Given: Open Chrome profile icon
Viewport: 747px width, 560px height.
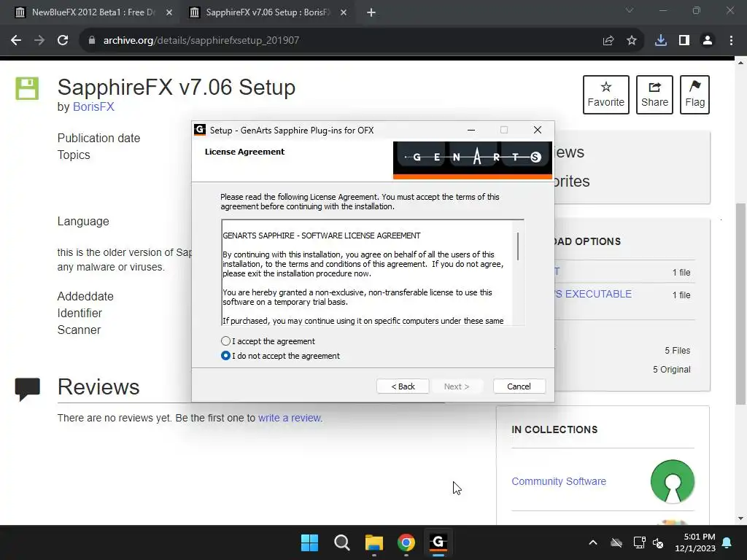Looking at the screenshot, I should pyautogui.click(x=708, y=41).
